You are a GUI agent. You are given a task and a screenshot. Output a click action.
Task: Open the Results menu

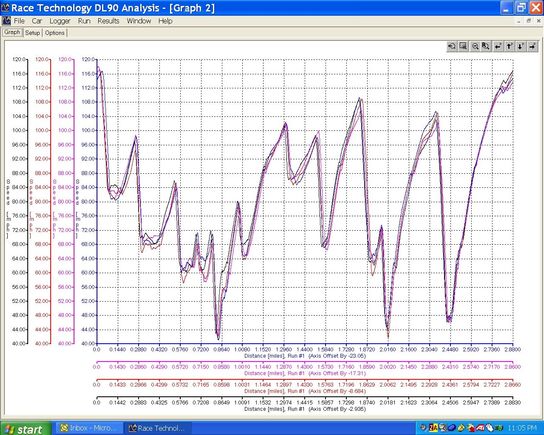pyautogui.click(x=108, y=21)
